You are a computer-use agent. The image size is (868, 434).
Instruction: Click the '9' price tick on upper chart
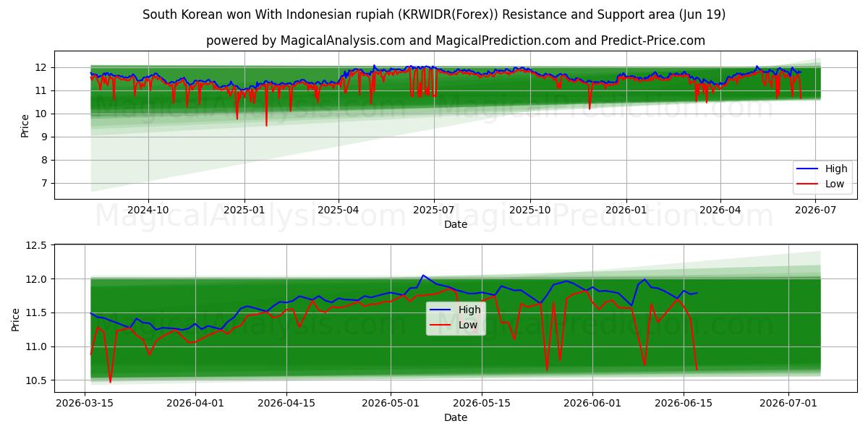click(x=43, y=137)
